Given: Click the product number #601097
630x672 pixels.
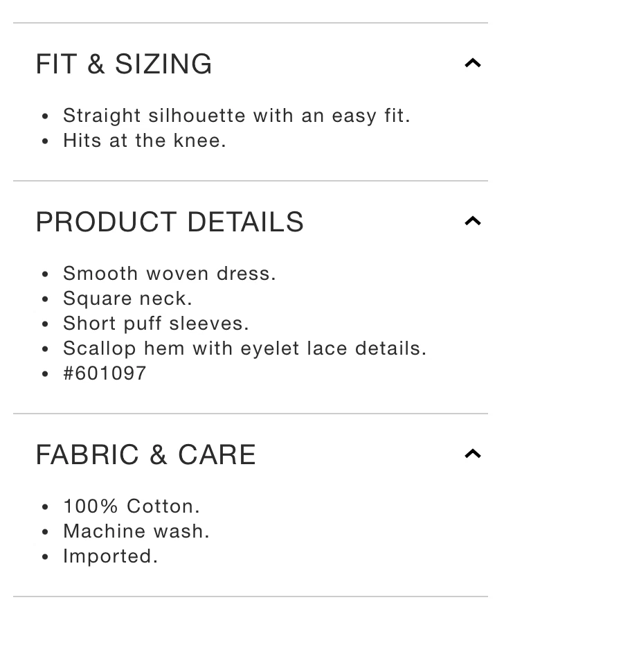Looking at the screenshot, I should pos(105,373).
